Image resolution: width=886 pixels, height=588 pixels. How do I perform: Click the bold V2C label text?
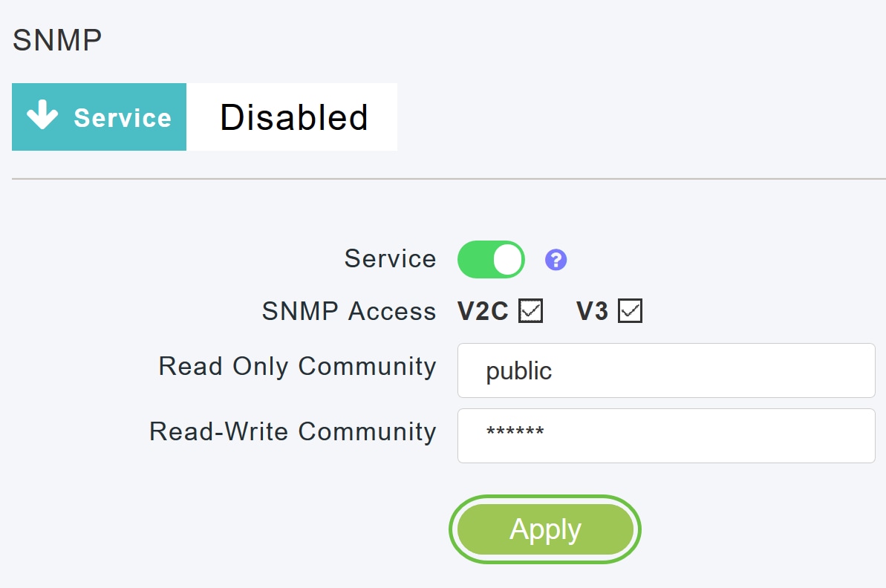click(483, 312)
